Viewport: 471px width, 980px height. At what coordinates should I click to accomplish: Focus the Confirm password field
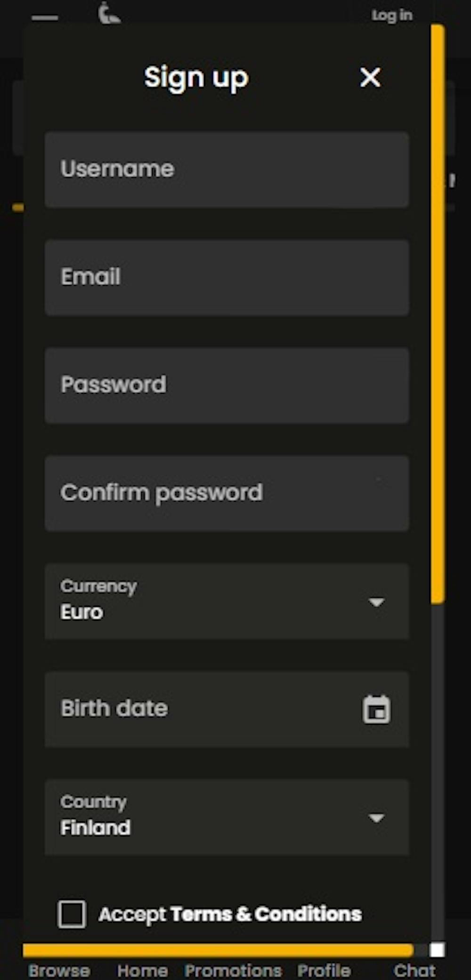pos(227,493)
